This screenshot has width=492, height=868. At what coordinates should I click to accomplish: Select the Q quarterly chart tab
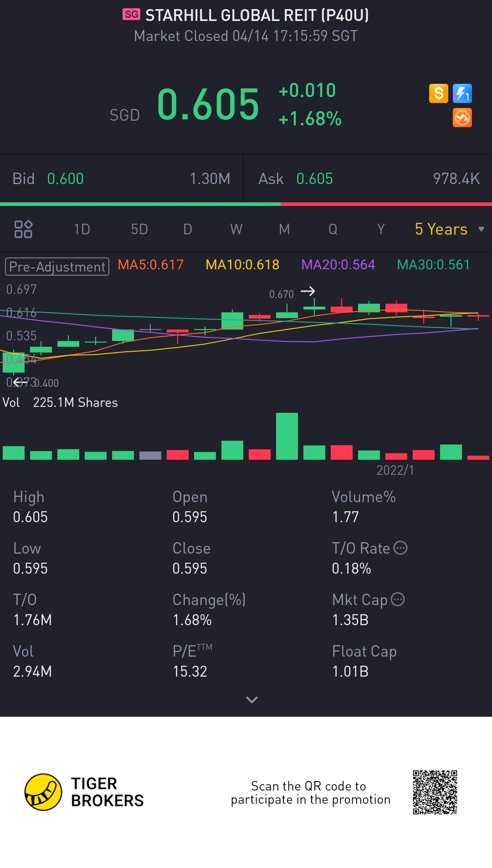click(x=333, y=229)
